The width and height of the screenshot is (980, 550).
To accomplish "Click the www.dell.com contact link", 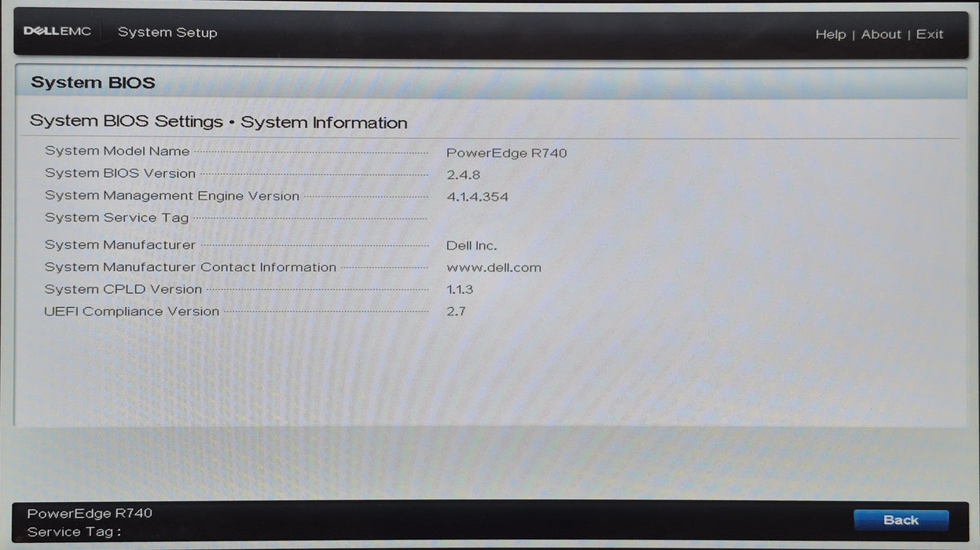I will point(493,267).
